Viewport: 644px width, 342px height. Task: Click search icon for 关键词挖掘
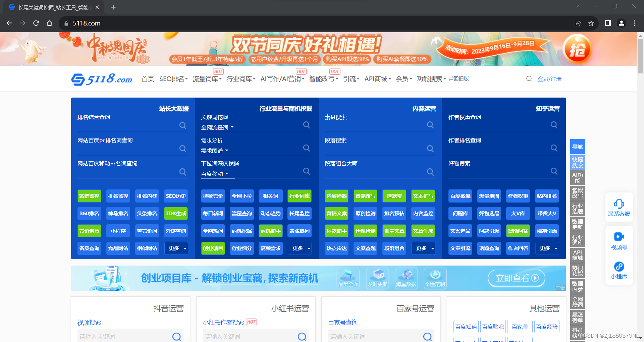307,125
